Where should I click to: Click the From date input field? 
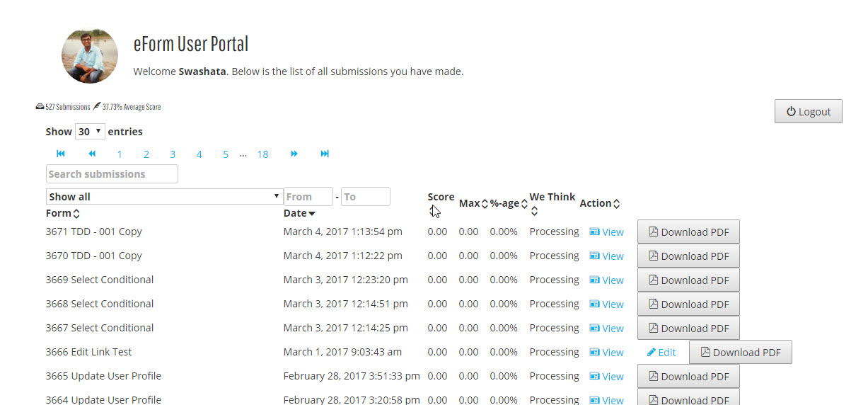[x=308, y=196]
